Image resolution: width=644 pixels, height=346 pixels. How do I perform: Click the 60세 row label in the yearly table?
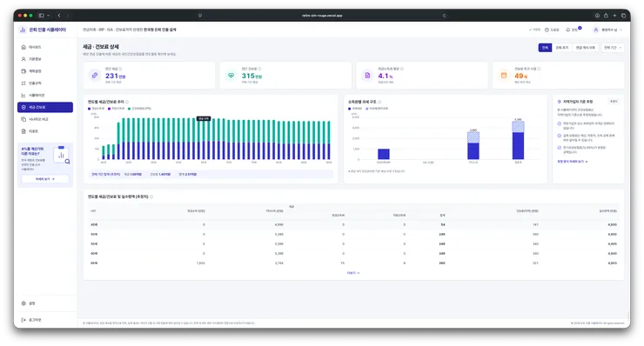[94, 254]
